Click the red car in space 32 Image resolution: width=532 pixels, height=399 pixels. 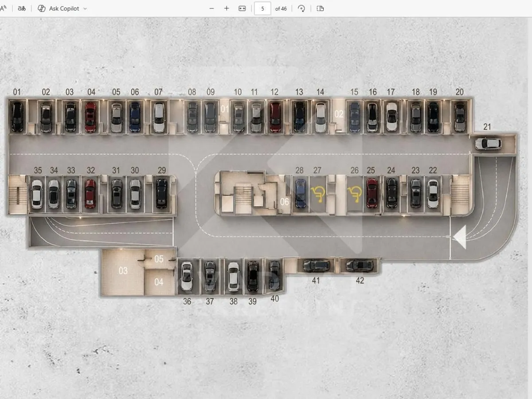[90, 194]
